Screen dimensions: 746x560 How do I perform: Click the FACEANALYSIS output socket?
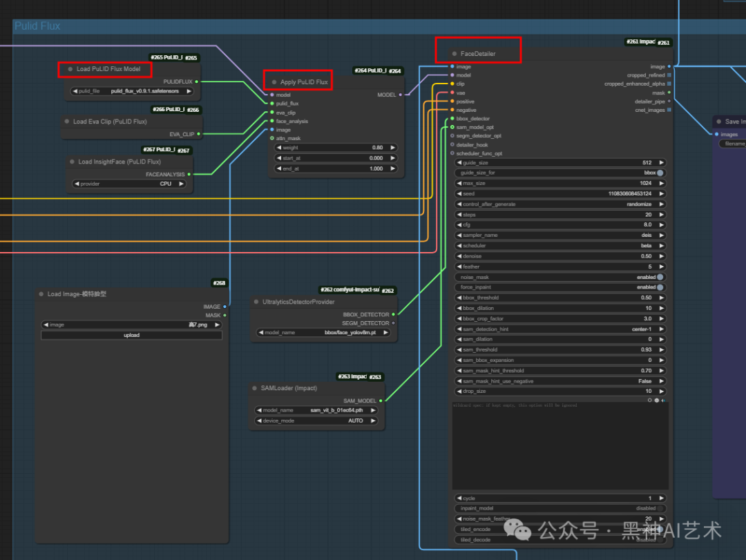tap(189, 175)
